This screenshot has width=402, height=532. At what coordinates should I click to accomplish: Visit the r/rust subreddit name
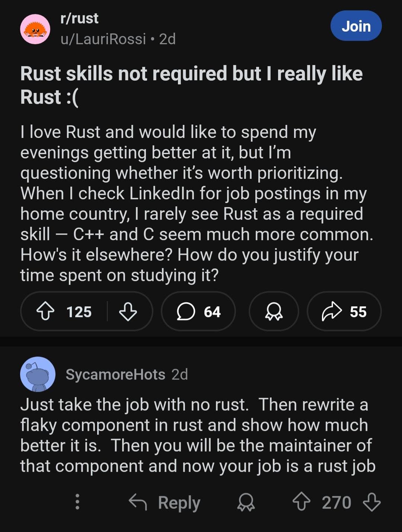click(x=79, y=18)
